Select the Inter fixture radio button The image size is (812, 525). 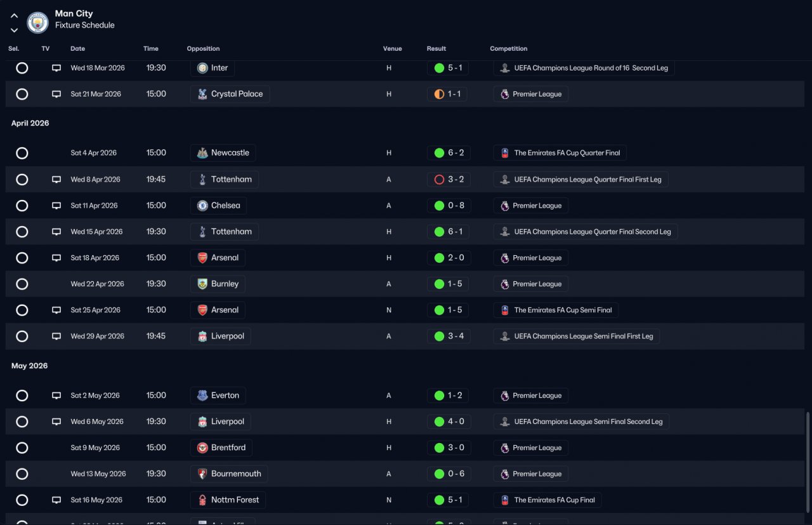[22, 68]
